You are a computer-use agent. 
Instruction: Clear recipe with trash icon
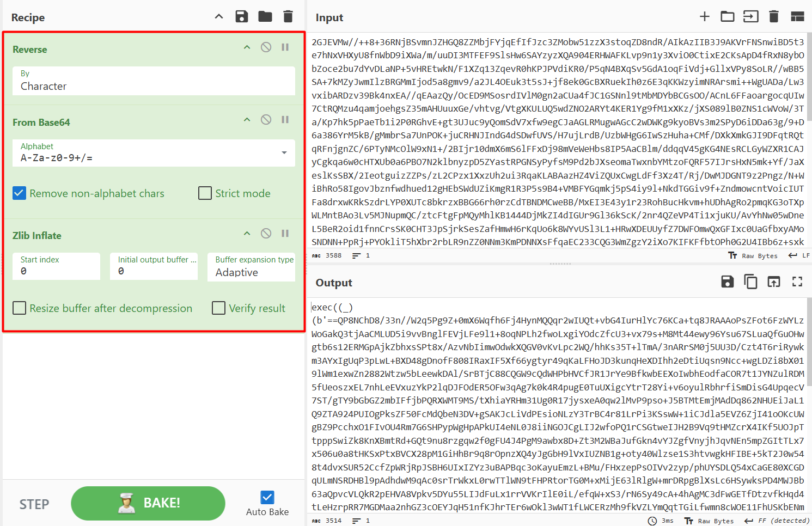coord(288,16)
